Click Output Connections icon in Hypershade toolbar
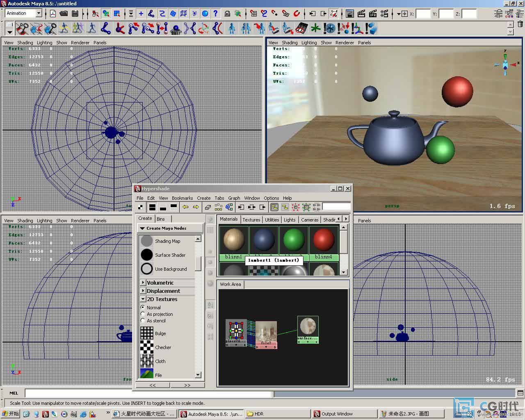The image size is (525, 420). 262,207
